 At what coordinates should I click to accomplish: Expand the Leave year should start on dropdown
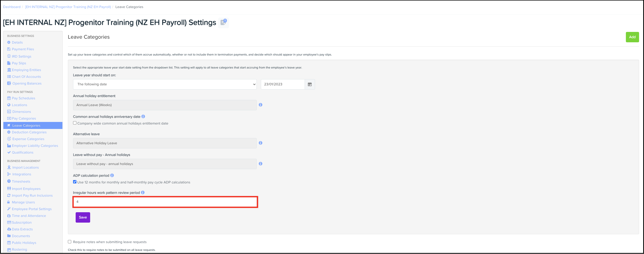pyautogui.click(x=165, y=84)
